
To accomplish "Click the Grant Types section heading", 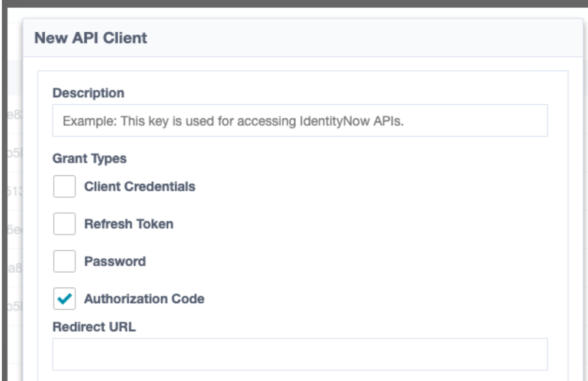I will tap(89, 159).
